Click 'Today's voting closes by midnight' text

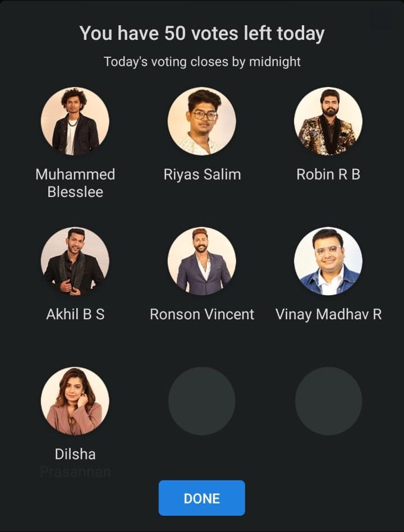202,62
